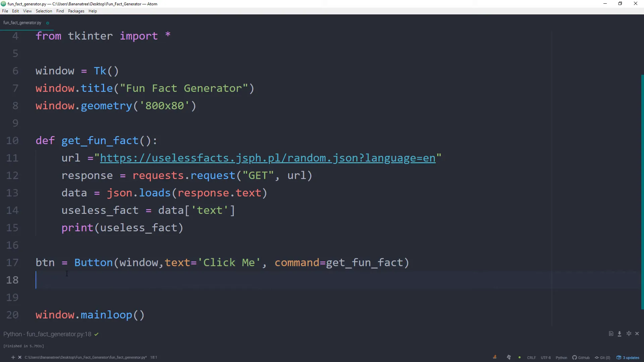The width and height of the screenshot is (644, 362).
Task: Select the fun_fact_generator.py tab
Action: (22, 23)
